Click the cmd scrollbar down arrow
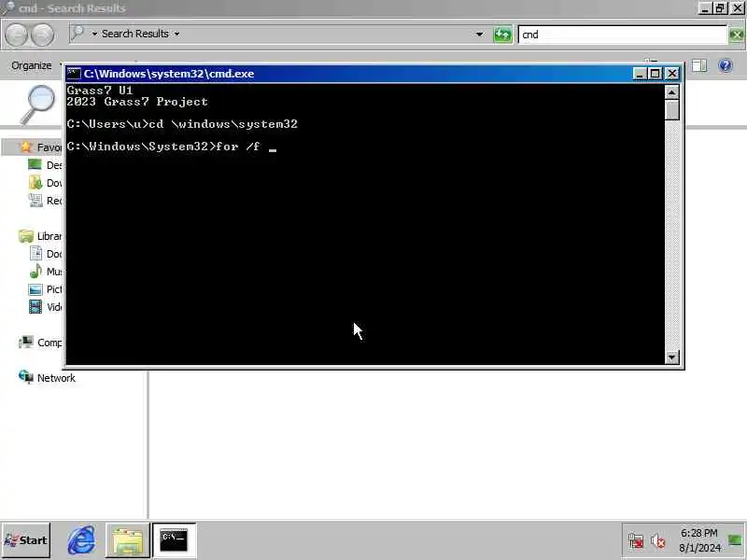747x560 pixels. [671, 357]
